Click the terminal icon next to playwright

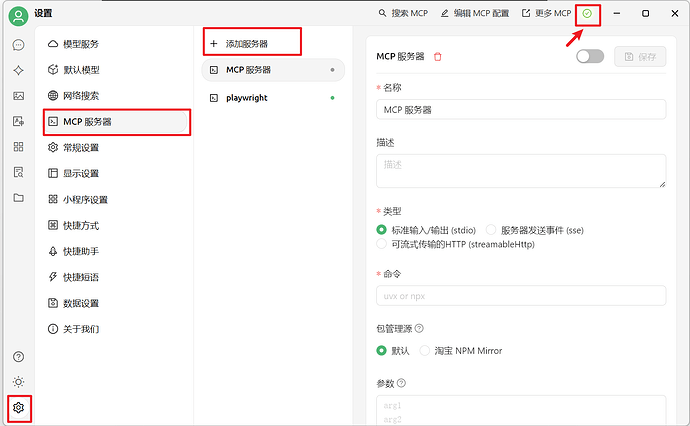pos(214,98)
